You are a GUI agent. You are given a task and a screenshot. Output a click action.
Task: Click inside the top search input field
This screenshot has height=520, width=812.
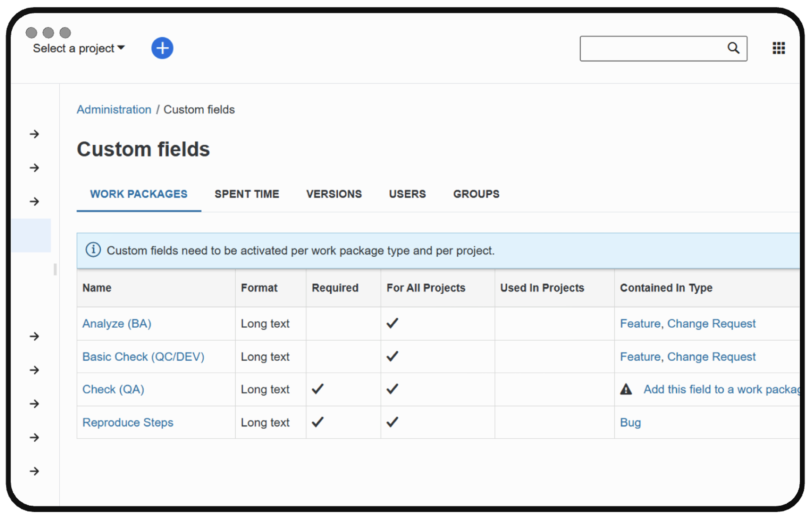pyautogui.click(x=652, y=49)
